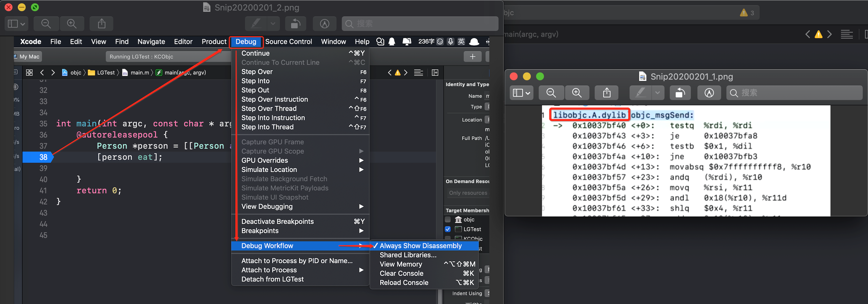Click the "return 0;" code line
The width and height of the screenshot is (868, 304).
(x=99, y=190)
